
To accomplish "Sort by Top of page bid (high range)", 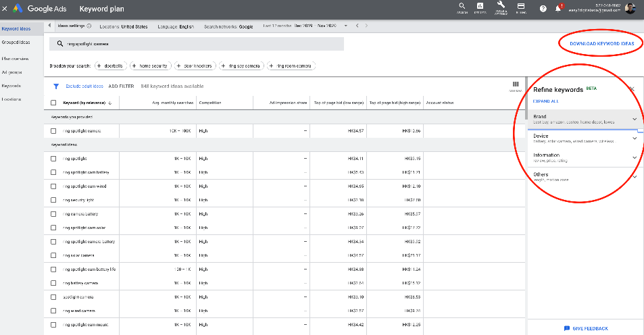I will (x=395, y=103).
